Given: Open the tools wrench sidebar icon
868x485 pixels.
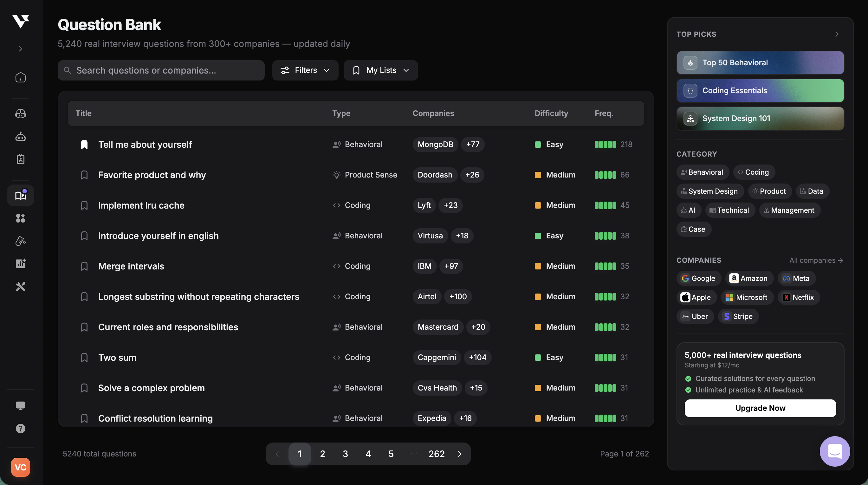Looking at the screenshot, I should point(21,287).
